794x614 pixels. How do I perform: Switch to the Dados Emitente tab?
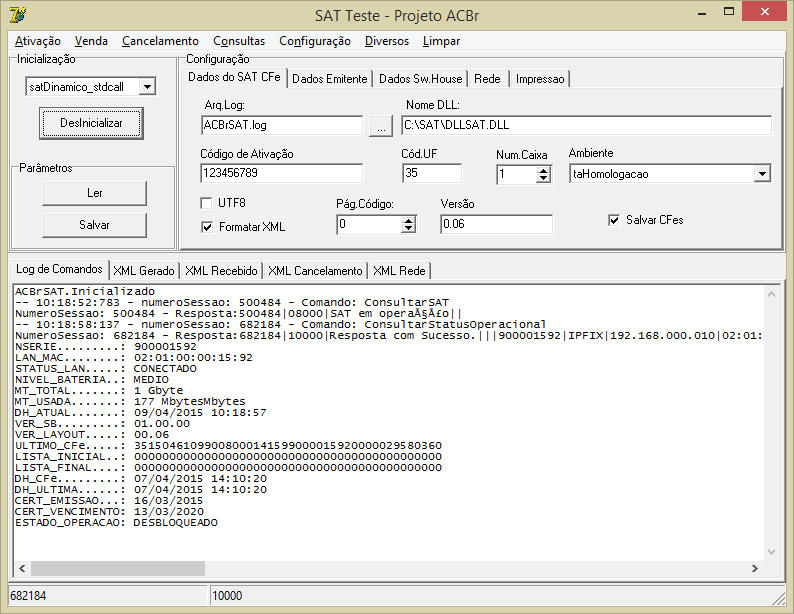tap(330, 79)
